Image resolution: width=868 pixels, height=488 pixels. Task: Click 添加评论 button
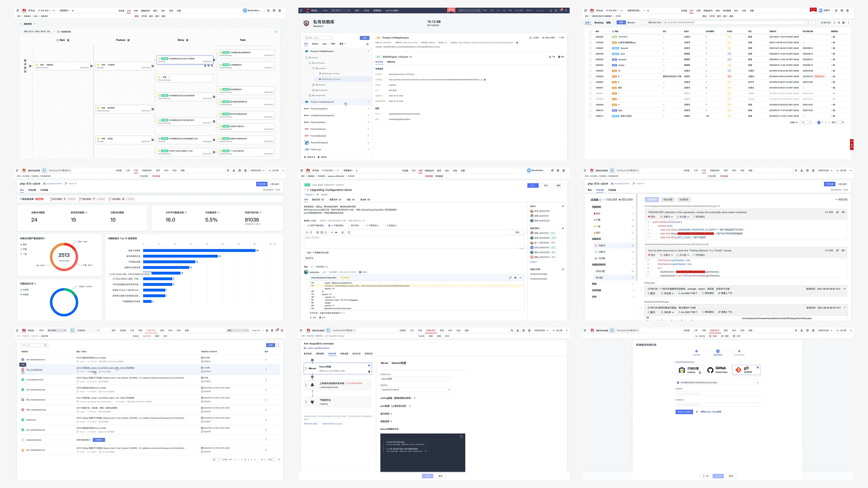click(x=309, y=258)
